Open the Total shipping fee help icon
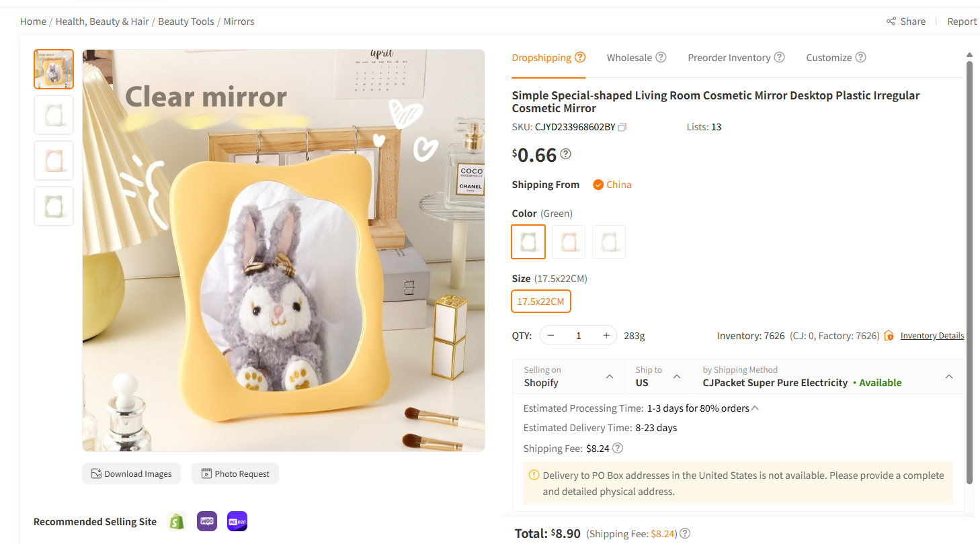Viewport: 980px width, 544px height. click(684, 533)
